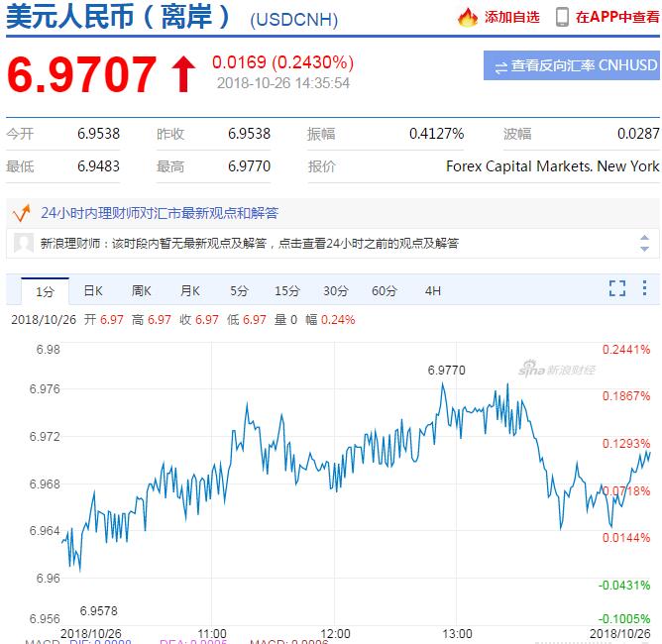
Task: Click the swap arrows icon on CNHUSD button
Action: 501,66
